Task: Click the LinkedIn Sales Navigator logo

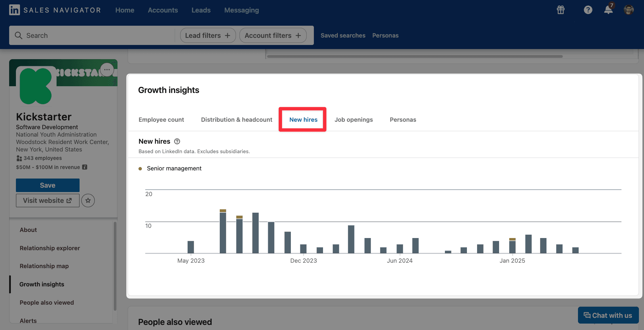Action: pyautogui.click(x=55, y=10)
